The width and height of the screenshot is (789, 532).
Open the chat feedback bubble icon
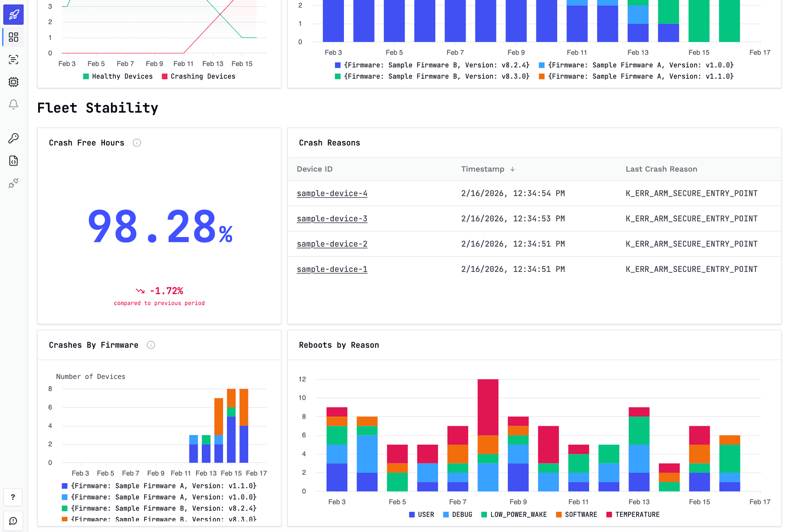(x=13, y=521)
